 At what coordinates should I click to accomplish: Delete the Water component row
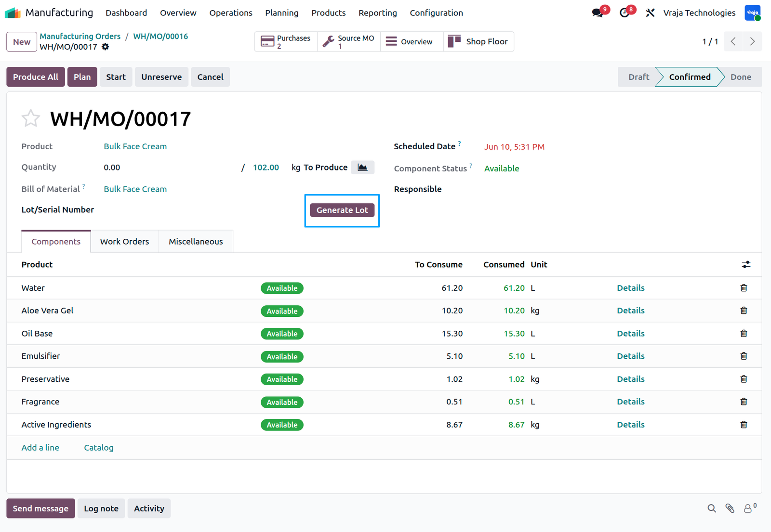[x=744, y=288]
